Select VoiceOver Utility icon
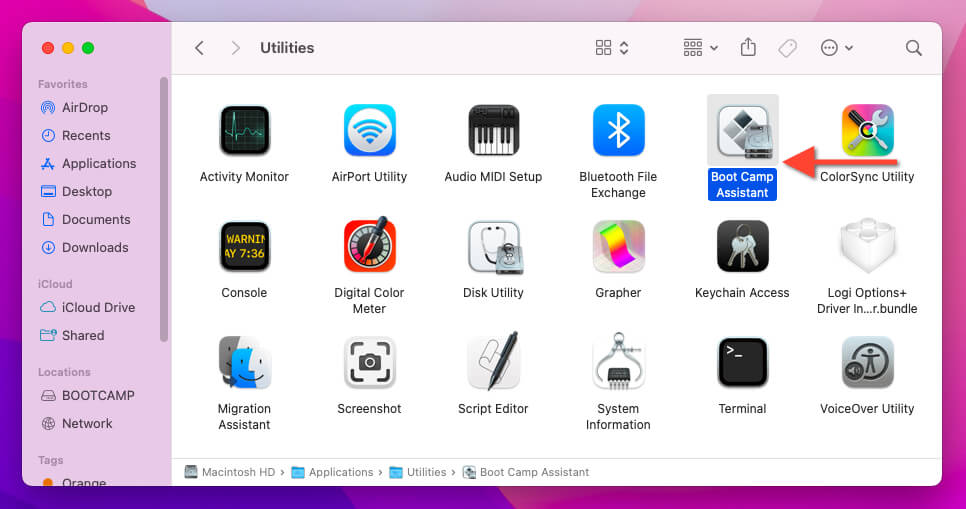The image size is (966, 509). coord(867,362)
